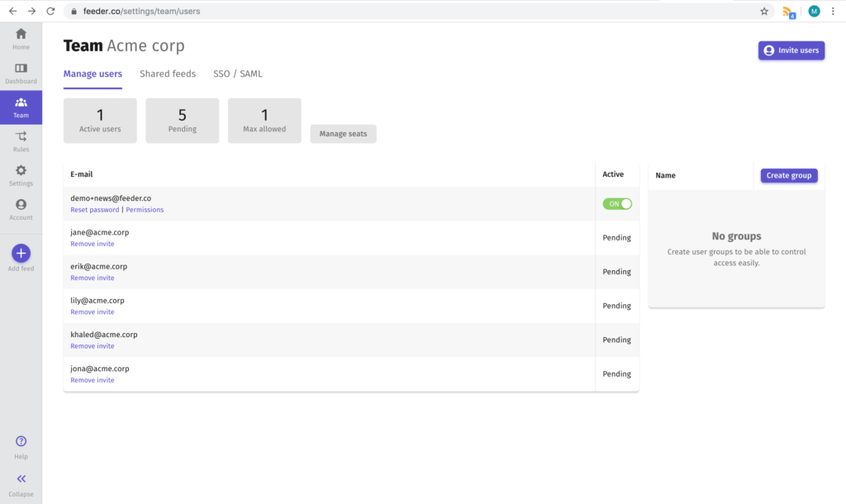846x504 pixels.
Task: Click the Create group button
Action: (x=789, y=175)
